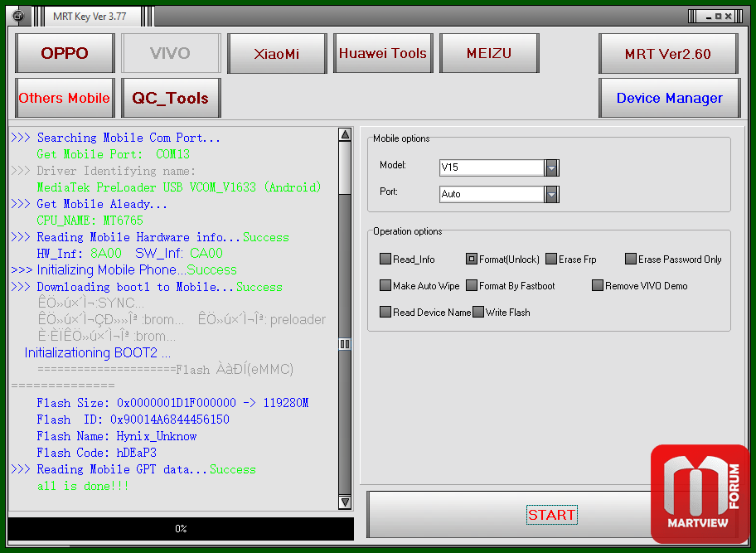Click the MRT Key Ver 3.77 title

90,17
